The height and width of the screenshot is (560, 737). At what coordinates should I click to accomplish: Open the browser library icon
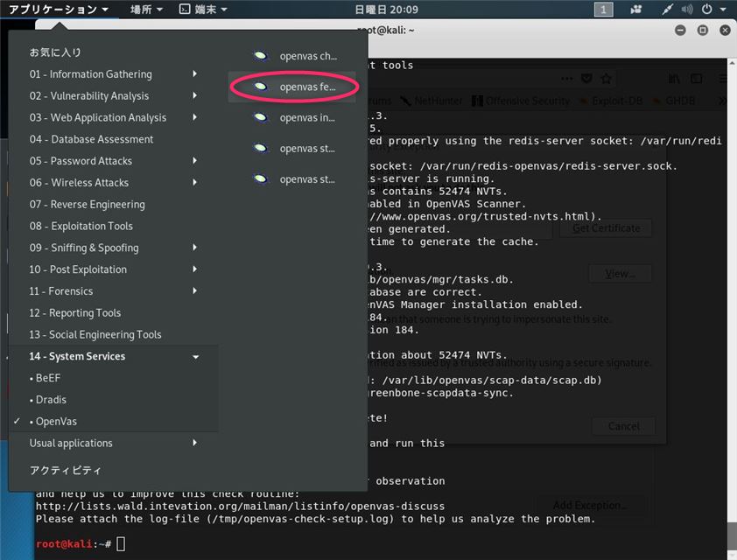pos(674,79)
